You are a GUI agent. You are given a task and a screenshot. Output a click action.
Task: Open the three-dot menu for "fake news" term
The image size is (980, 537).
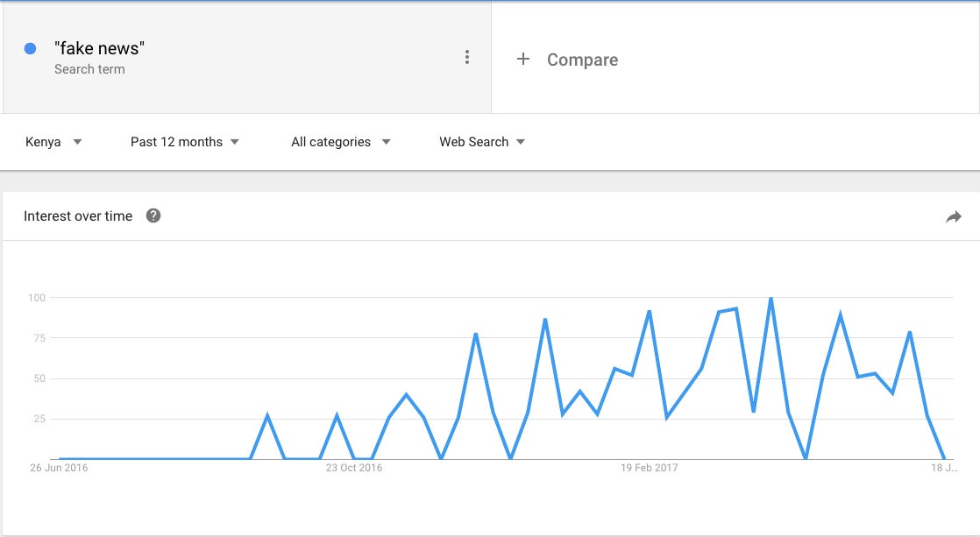(467, 58)
